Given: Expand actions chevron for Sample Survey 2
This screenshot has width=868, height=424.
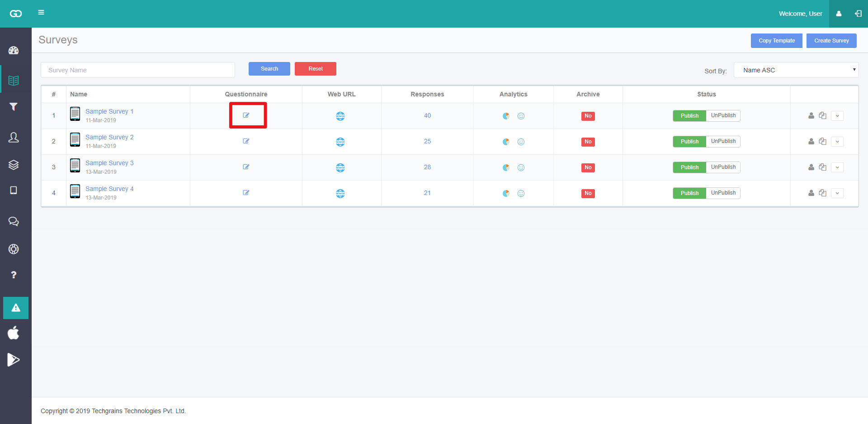Looking at the screenshot, I should click(837, 142).
